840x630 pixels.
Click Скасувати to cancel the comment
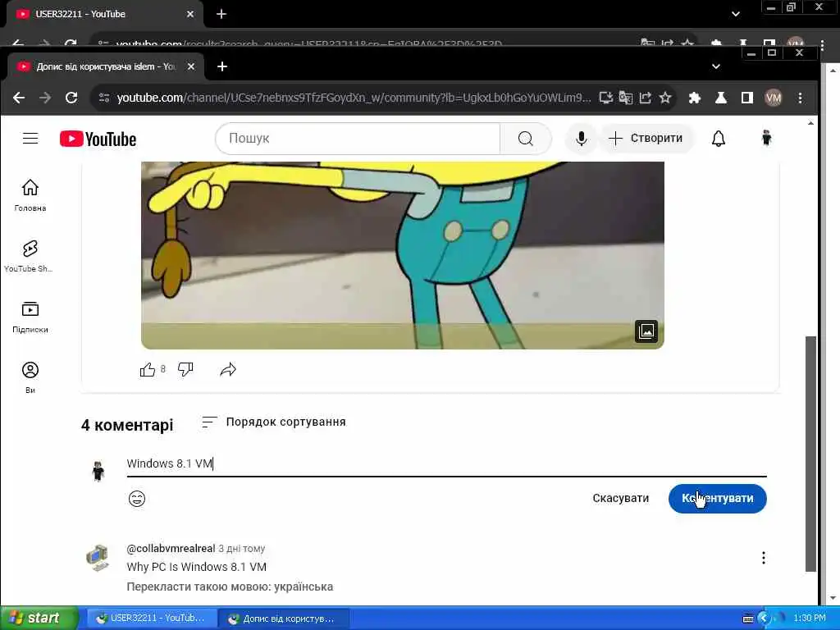620,498
